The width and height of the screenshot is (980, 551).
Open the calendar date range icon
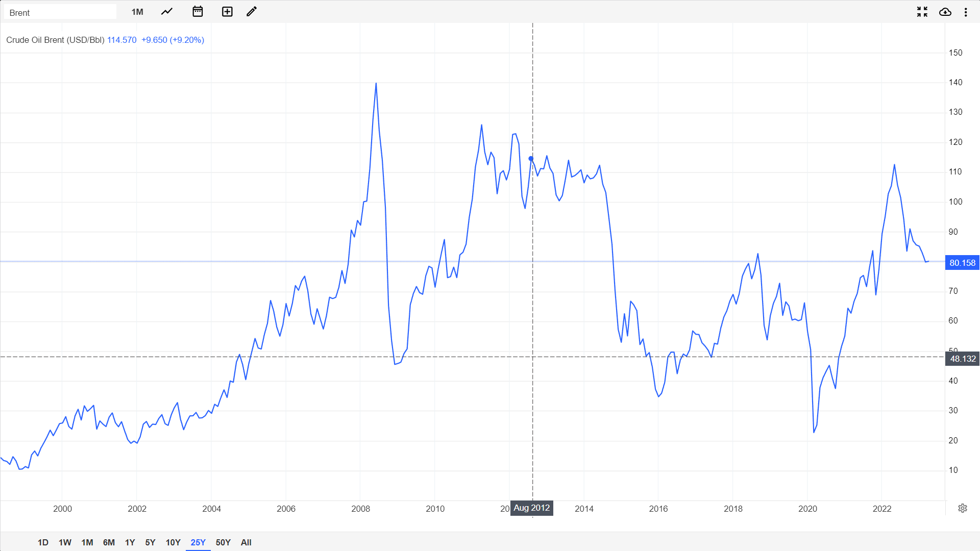(x=198, y=12)
